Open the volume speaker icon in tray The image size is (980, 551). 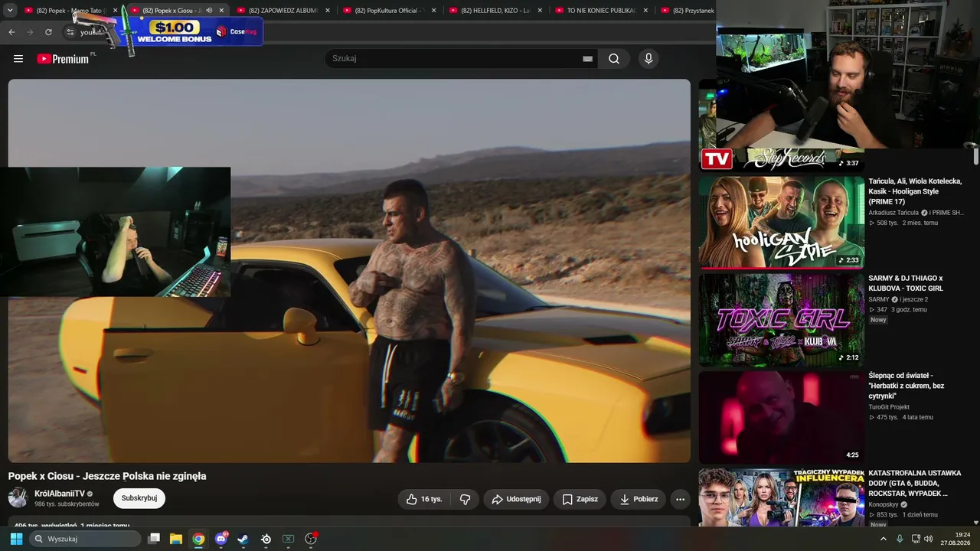click(929, 539)
